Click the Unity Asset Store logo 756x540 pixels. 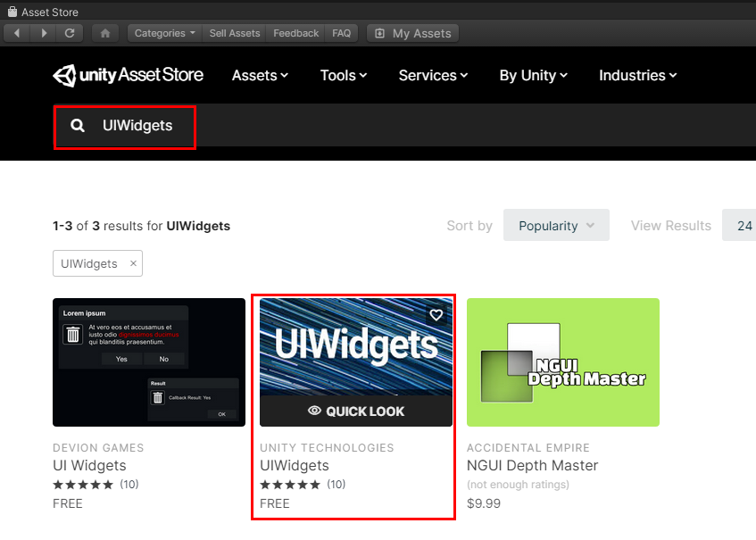pos(128,76)
